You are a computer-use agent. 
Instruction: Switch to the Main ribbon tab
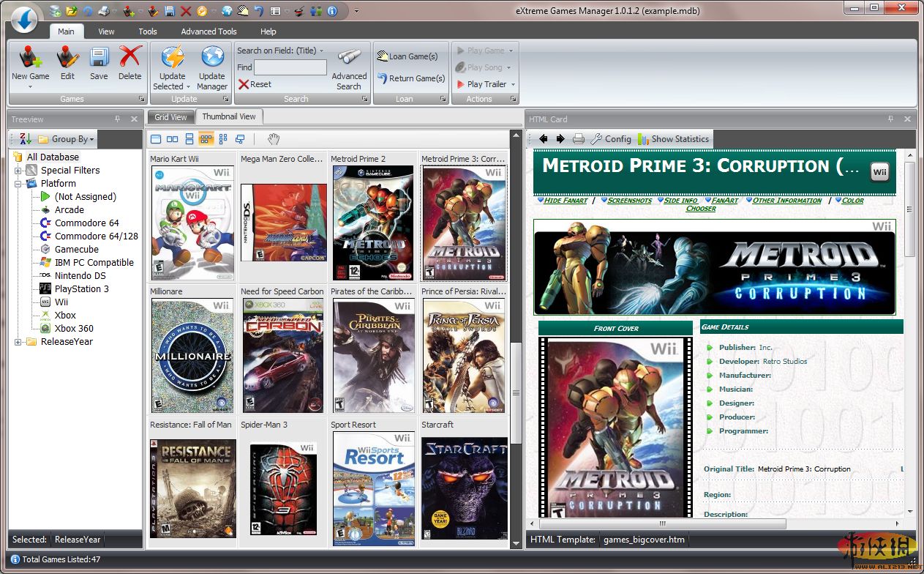tap(66, 31)
